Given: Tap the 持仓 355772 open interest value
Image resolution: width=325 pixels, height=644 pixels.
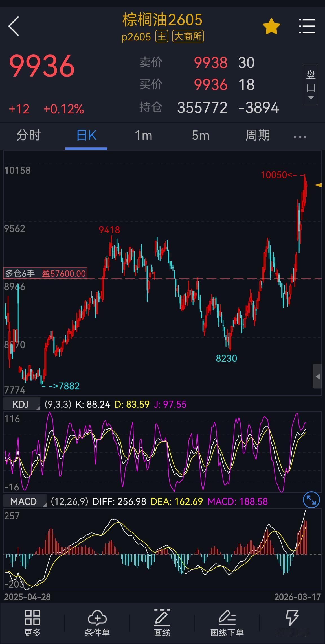Looking at the screenshot, I should point(202,108).
